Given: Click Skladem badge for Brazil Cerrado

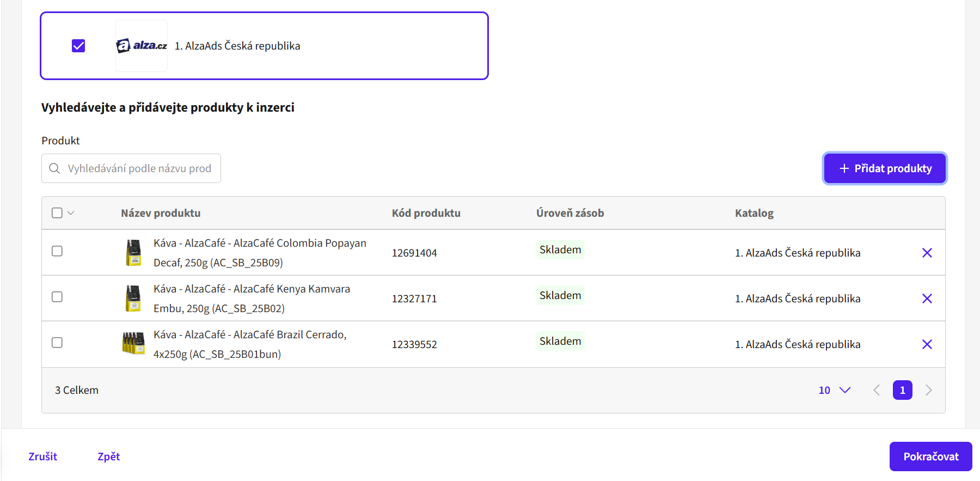Looking at the screenshot, I should click(x=560, y=341).
